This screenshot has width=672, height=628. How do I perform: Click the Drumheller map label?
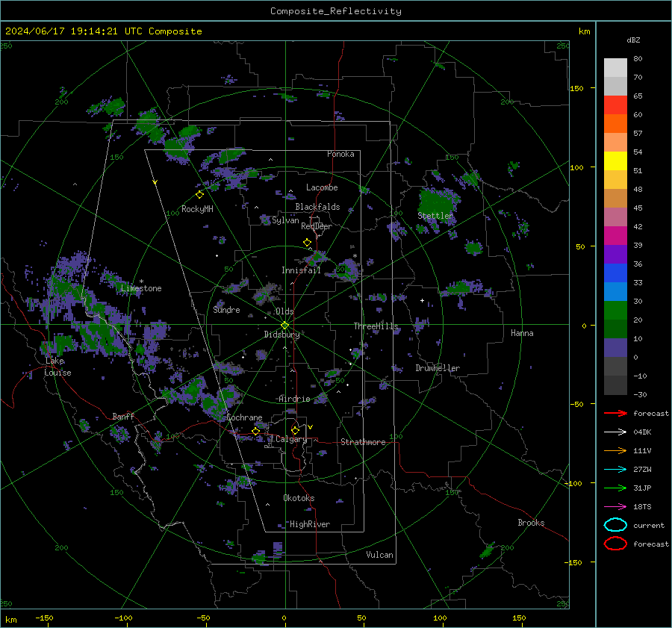point(438,368)
